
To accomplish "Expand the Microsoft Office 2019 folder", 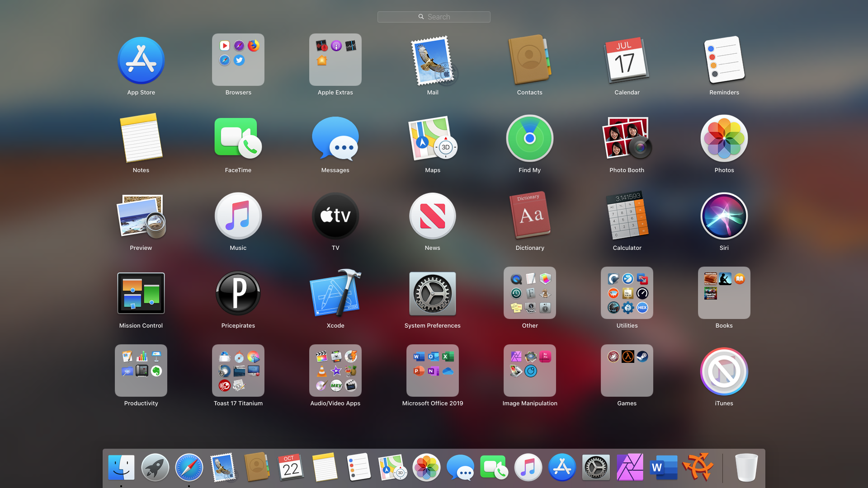I will 432,371.
